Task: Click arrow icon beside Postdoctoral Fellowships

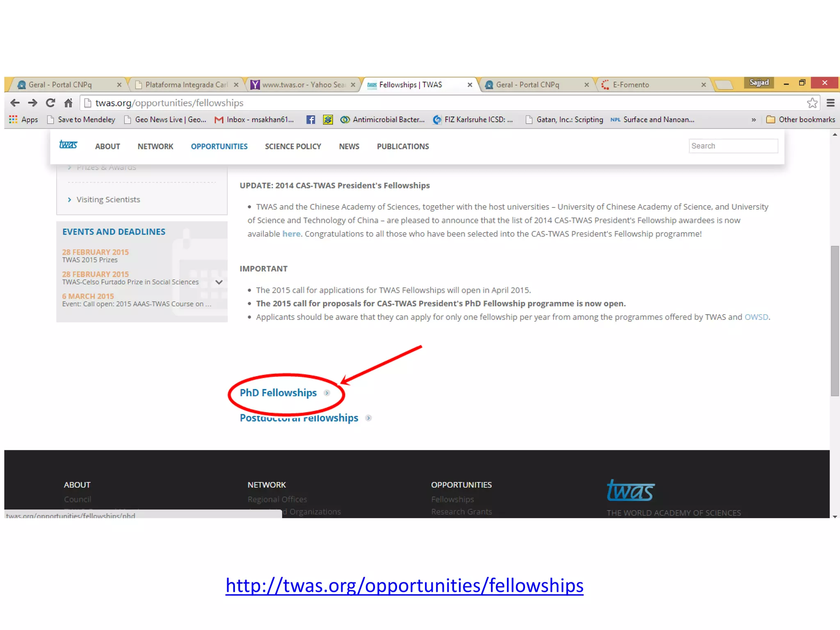Action: 368,418
